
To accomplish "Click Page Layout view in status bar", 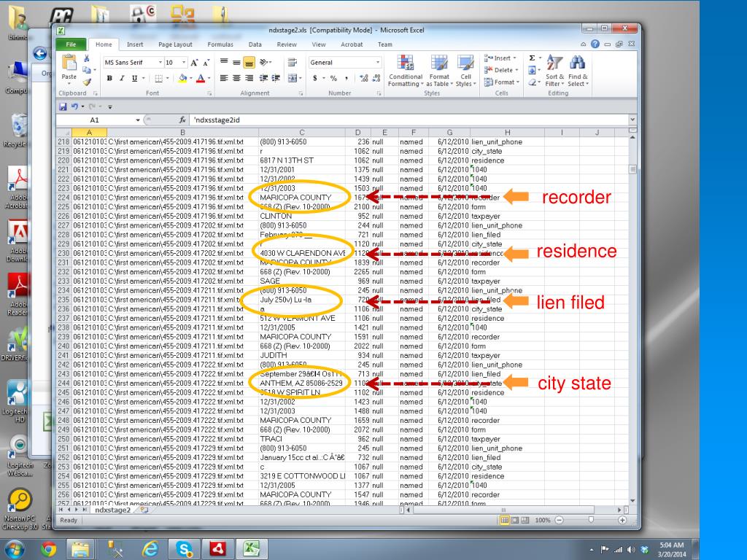I will point(515,521).
